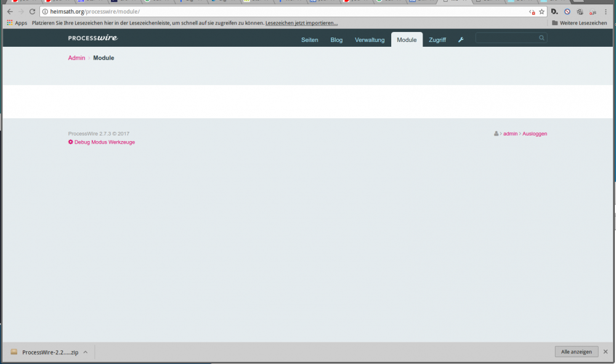
Task: Open Debug Modus Werkzeuge panel
Action: [x=102, y=142]
